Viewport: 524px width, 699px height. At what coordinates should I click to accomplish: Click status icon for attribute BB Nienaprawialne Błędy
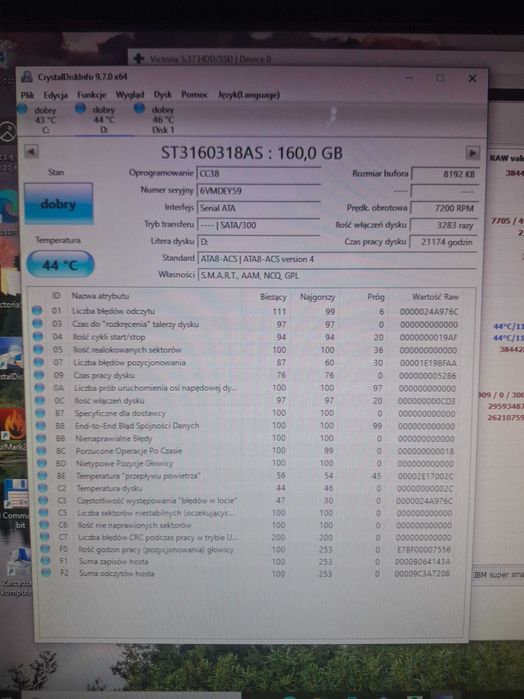pyautogui.click(x=41, y=438)
